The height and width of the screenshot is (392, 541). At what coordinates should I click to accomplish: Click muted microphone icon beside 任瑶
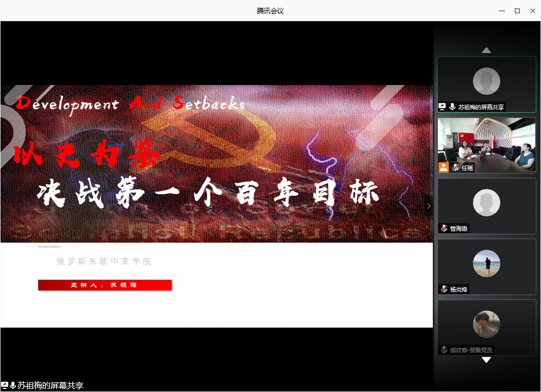pos(455,168)
